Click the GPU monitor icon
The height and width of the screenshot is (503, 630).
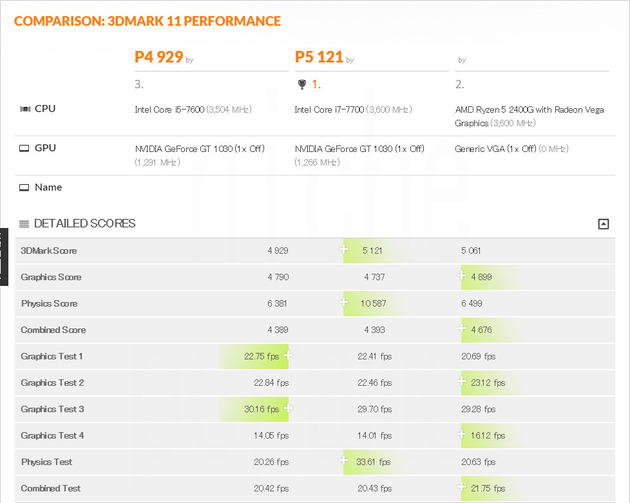coord(24,148)
